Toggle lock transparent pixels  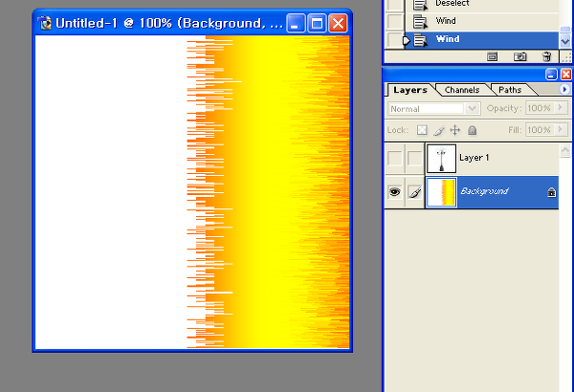(422, 130)
